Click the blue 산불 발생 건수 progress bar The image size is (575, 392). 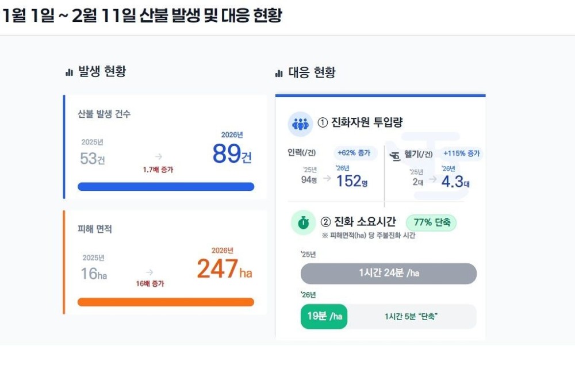pyautogui.click(x=166, y=187)
